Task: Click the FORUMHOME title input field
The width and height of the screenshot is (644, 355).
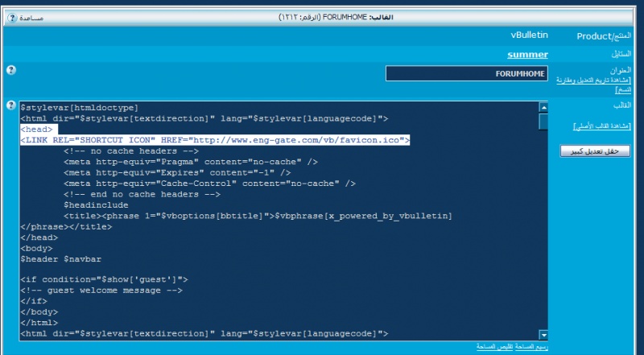Action: click(467, 74)
